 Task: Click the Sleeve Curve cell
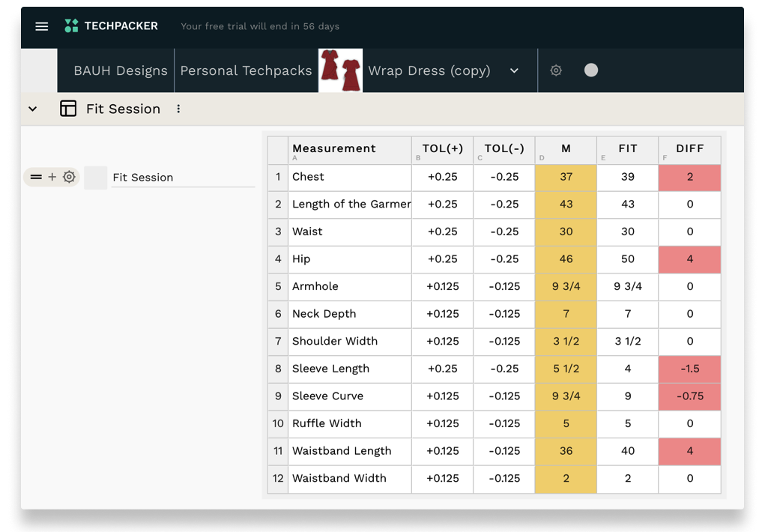[x=350, y=396]
